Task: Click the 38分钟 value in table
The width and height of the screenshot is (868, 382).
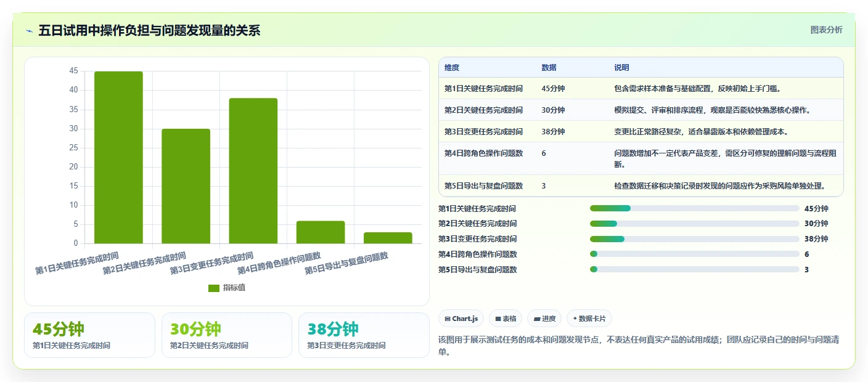Action: (553, 132)
